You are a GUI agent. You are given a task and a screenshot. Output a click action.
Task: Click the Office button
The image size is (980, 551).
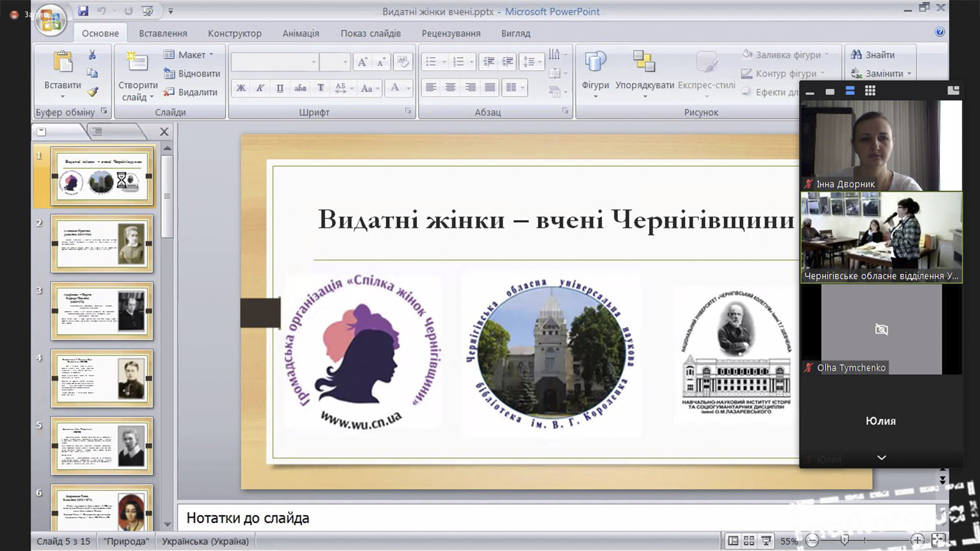coord(51,20)
